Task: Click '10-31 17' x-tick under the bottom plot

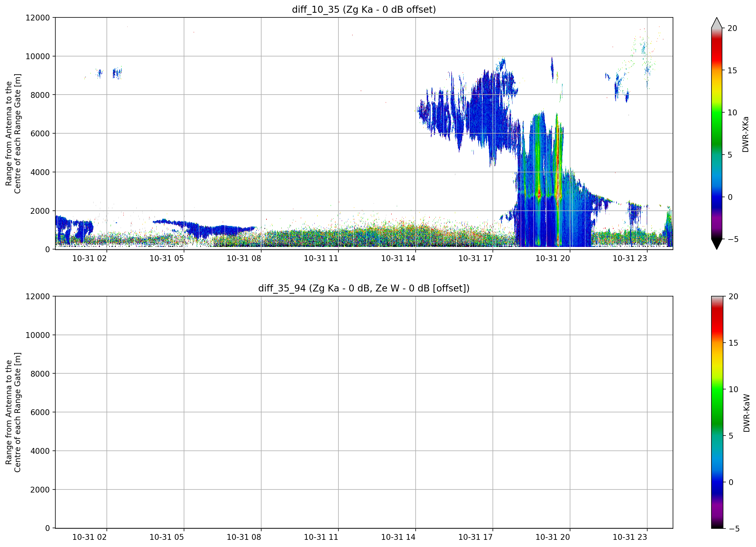Action: 475,537
